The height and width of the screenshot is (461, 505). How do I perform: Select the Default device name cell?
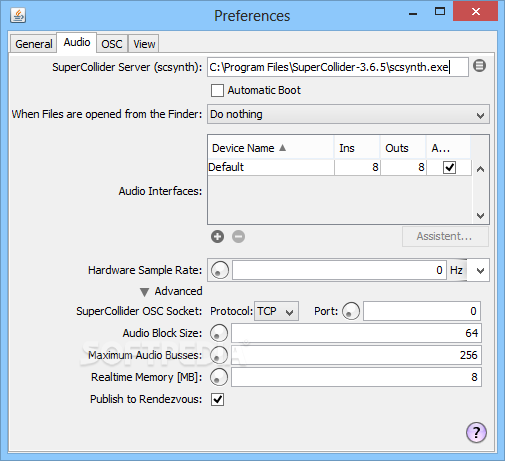[x=271, y=167]
